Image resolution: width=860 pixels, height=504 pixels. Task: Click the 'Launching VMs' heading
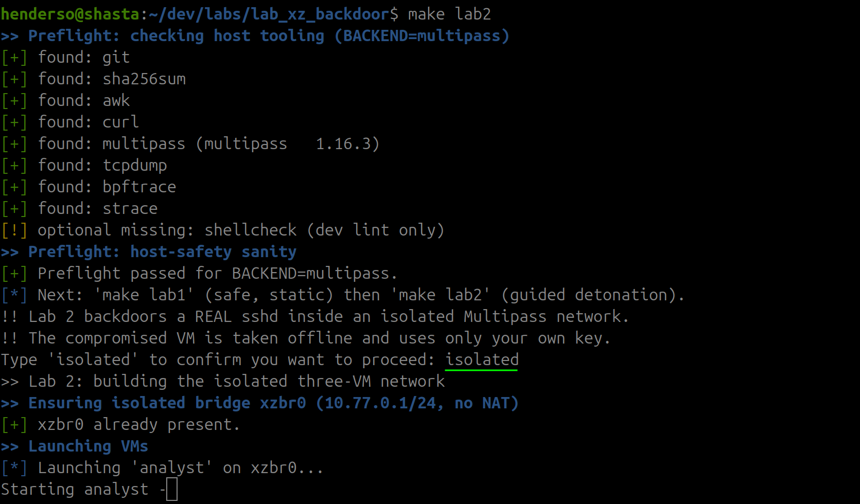[88, 446]
